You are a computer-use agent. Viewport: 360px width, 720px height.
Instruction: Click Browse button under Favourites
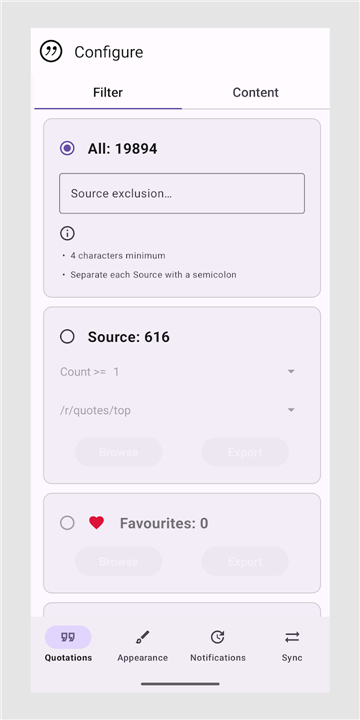point(118,562)
